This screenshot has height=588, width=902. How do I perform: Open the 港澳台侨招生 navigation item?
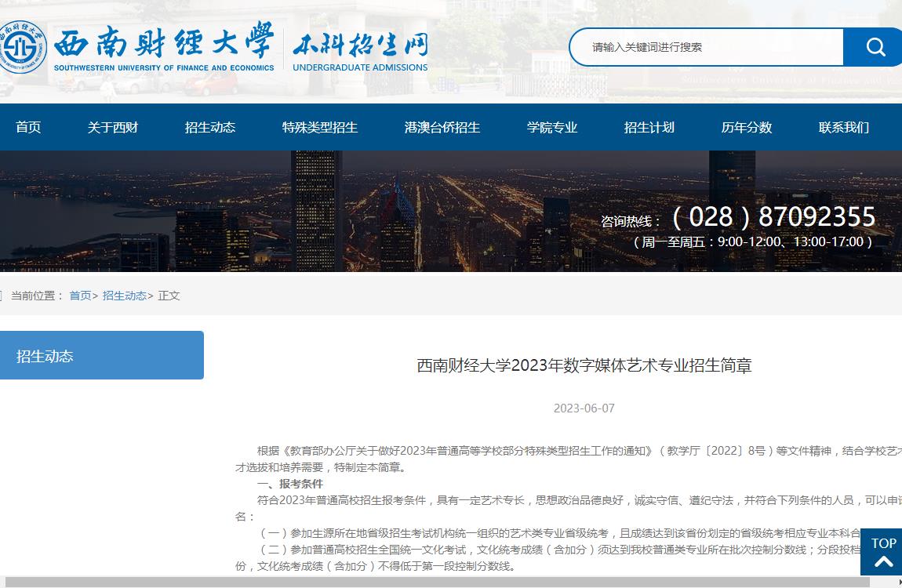coord(442,127)
